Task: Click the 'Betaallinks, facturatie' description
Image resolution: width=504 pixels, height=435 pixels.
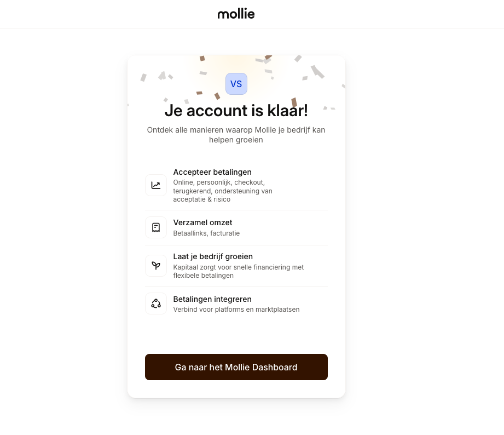Action: click(206, 233)
